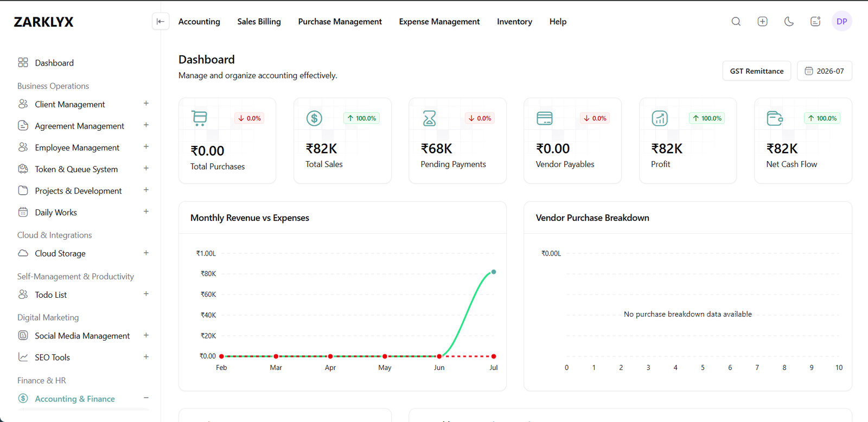
Task: Click the Daily Works calendar icon
Action: tap(23, 213)
